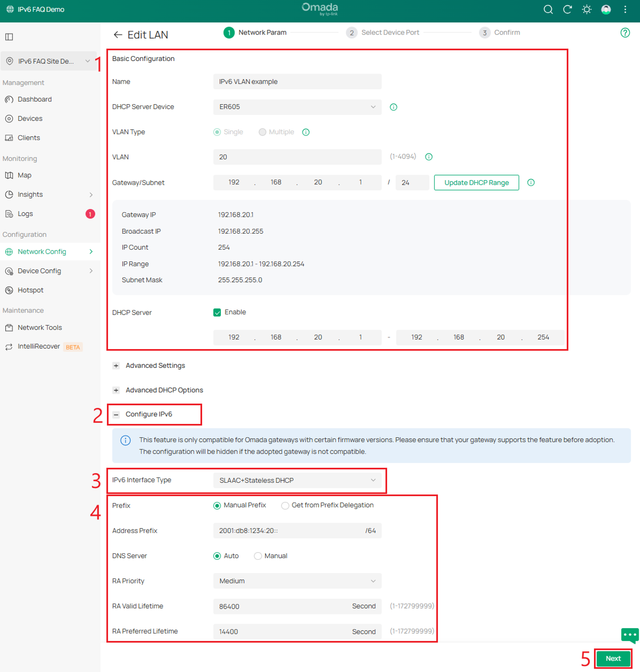Go to step 1 Network Param
The image size is (640, 672).
click(255, 33)
